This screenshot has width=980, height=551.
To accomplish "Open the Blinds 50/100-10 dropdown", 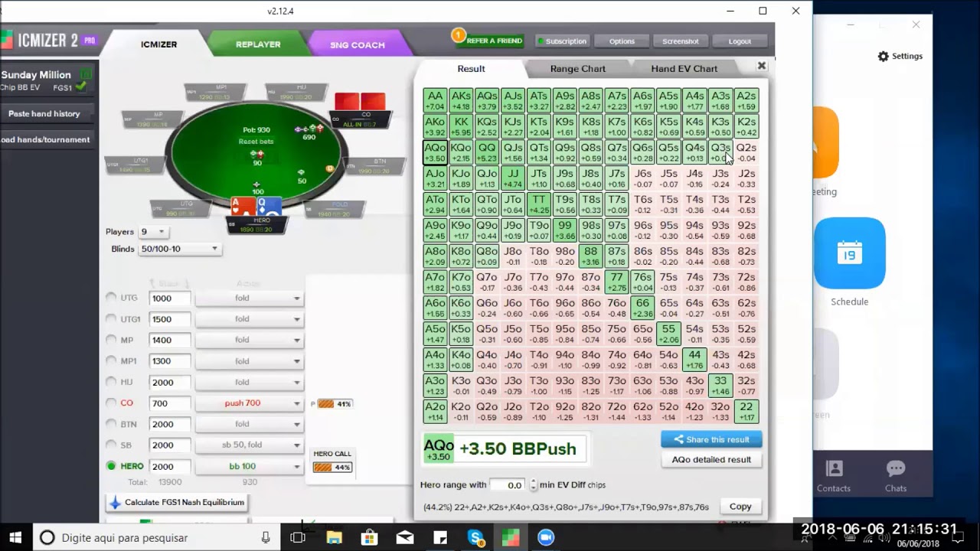I will tap(180, 249).
